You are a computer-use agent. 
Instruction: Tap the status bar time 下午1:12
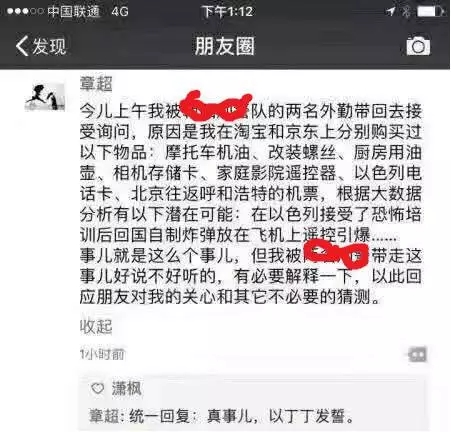[x=227, y=12]
